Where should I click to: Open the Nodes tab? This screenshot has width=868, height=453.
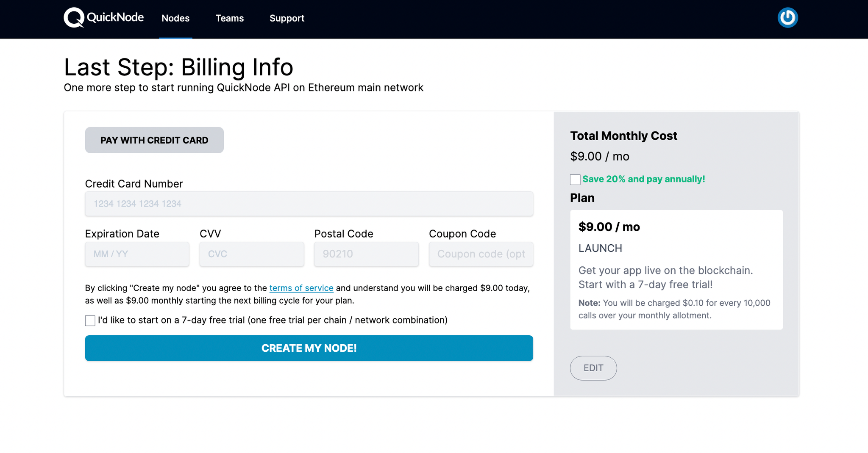pos(175,18)
